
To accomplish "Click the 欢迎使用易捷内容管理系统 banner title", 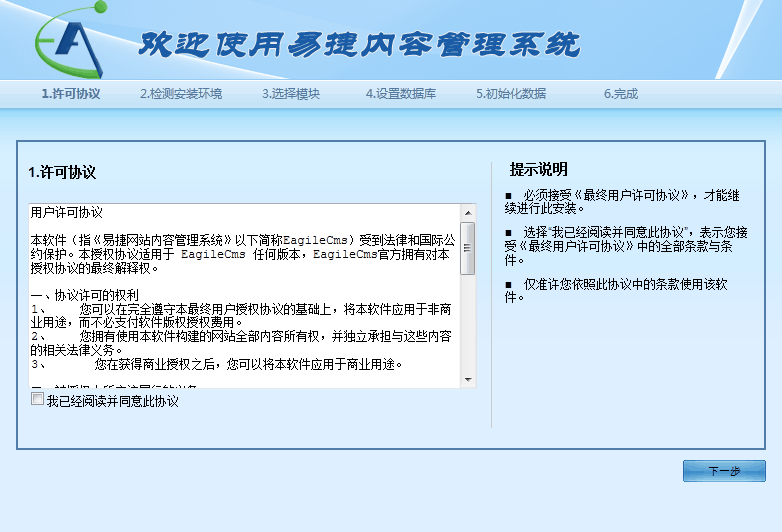I will [360, 45].
